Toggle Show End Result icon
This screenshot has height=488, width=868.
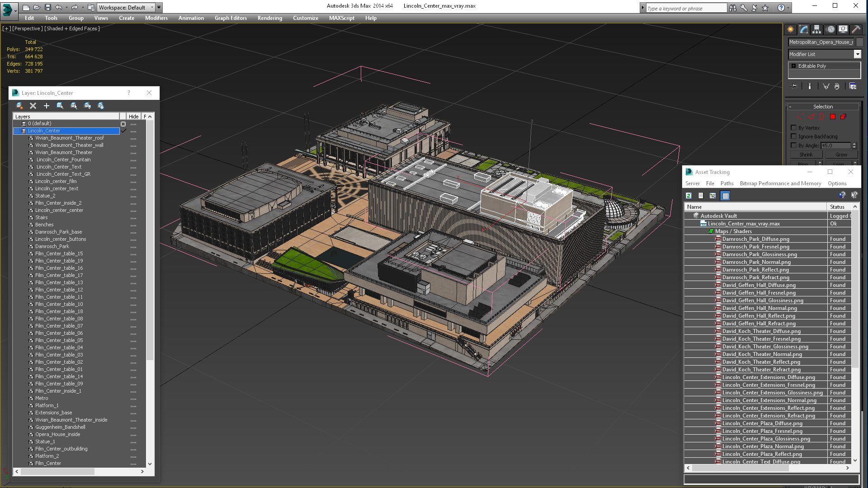pos(809,86)
